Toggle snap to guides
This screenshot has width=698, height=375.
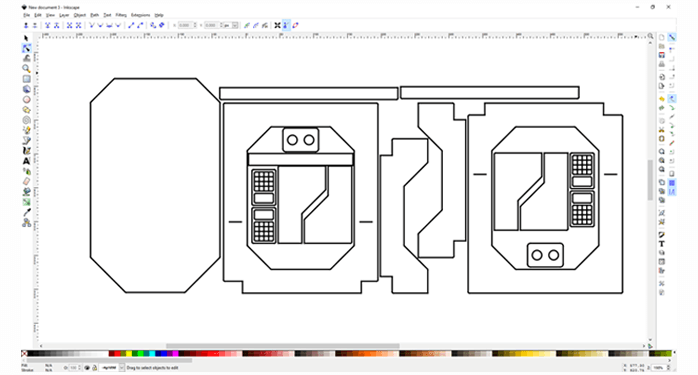click(672, 192)
